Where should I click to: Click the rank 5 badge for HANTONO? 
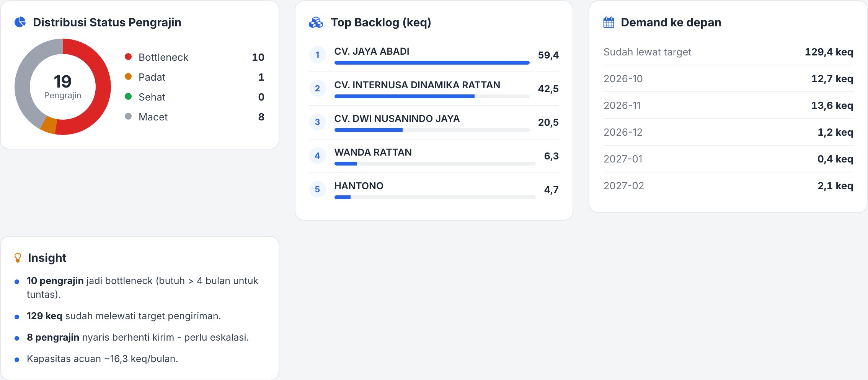317,189
